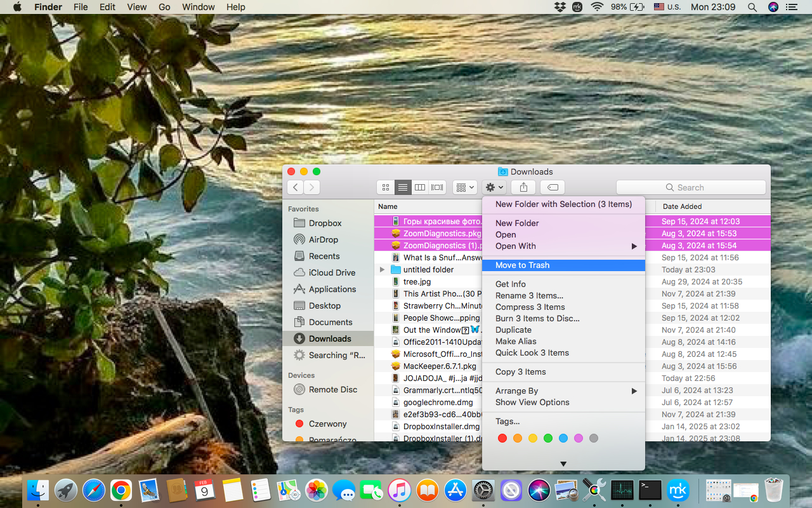Choose Move to Trash from the menu
This screenshot has height=508, width=812.
(521, 265)
